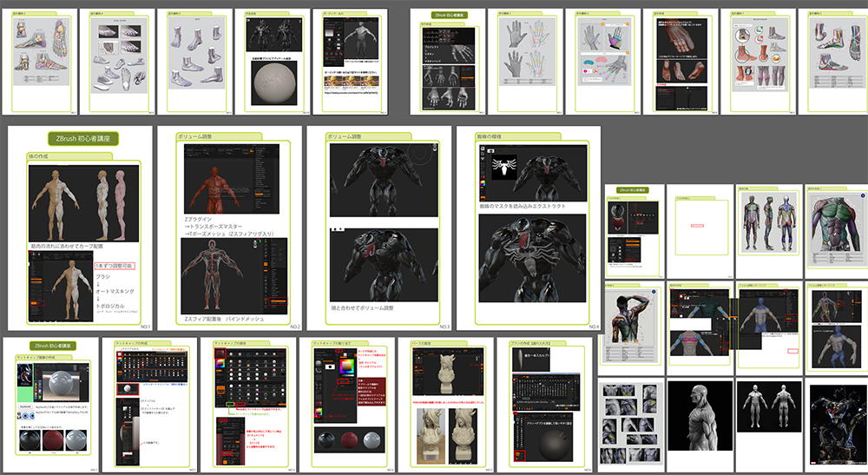The width and height of the screenshot is (868, 475).
Task: Select the 蜘蛛の模様 page title tab
Action: [517, 136]
